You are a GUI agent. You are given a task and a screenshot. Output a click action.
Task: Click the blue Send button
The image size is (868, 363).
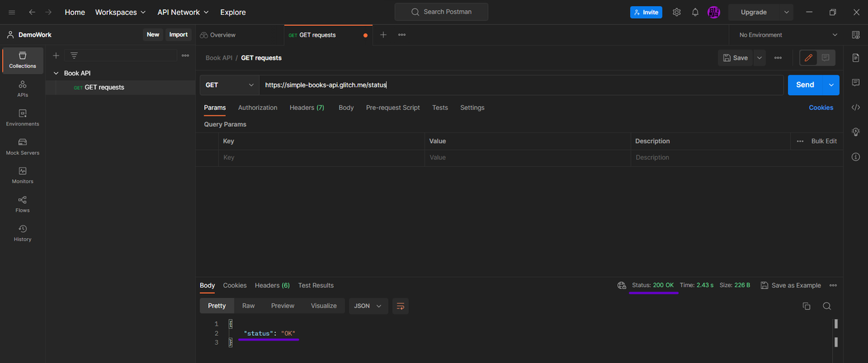click(805, 85)
